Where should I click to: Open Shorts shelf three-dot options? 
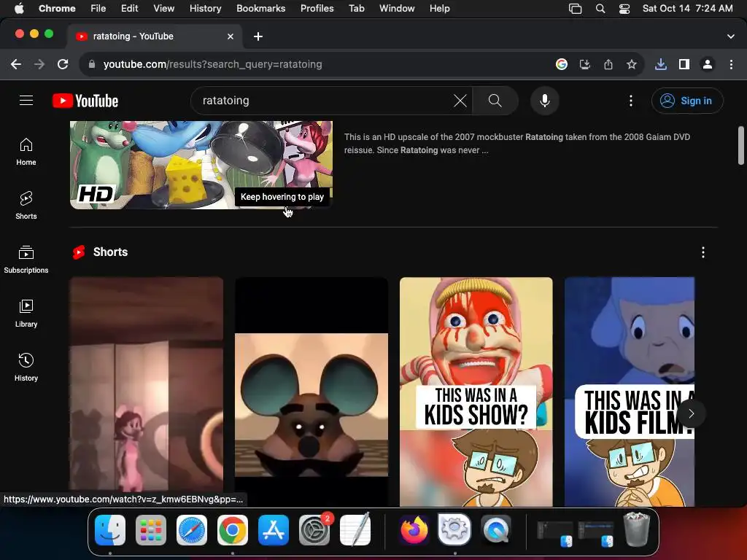click(703, 252)
